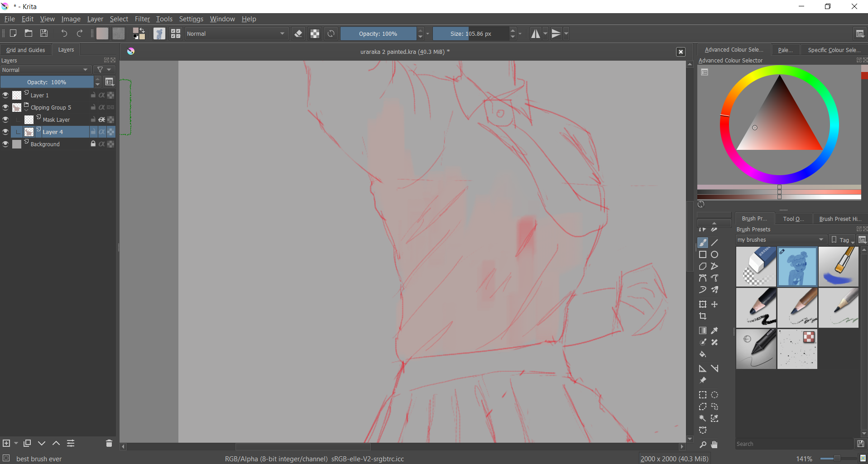Screen dimensions: 868x464
Task: Select the Fill (paint bucket) tool
Action: pos(703,354)
